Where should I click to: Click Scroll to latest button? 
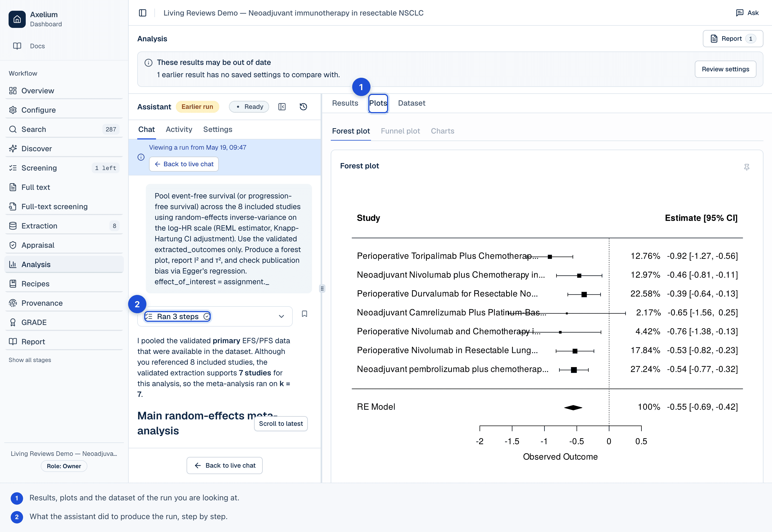click(x=281, y=424)
